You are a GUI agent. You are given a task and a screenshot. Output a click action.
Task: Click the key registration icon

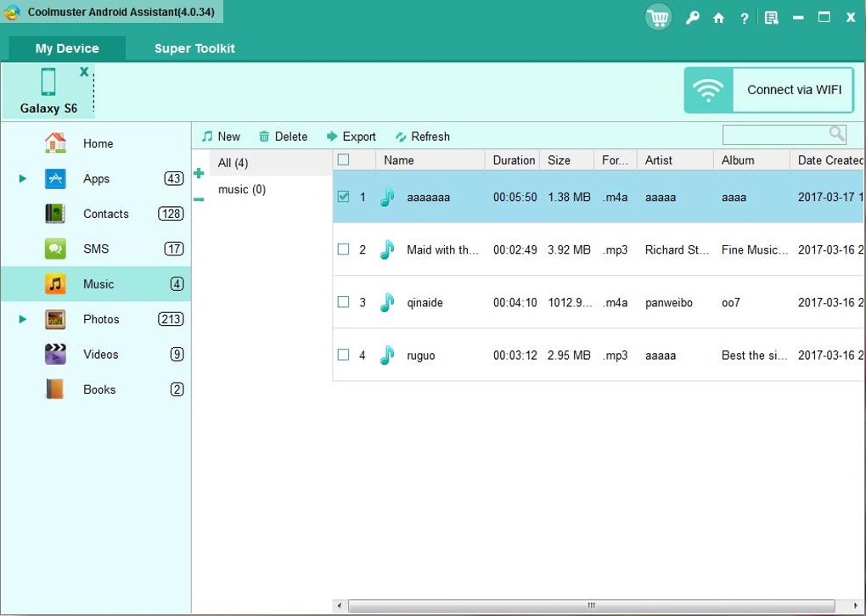pos(692,18)
